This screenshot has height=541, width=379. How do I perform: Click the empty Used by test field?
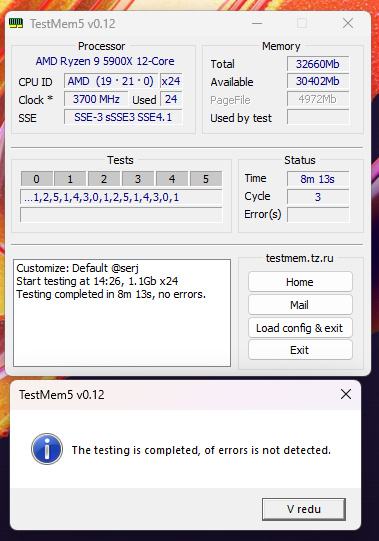(318, 117)
